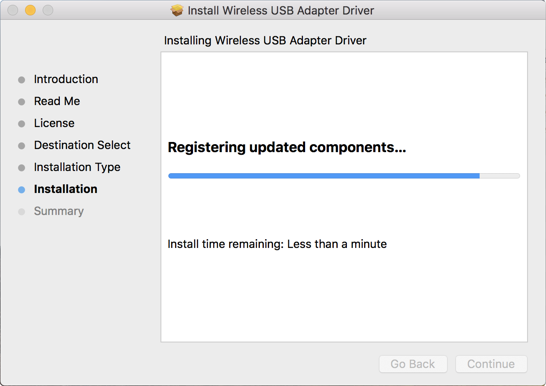The image size is (546, 386).
Task: Click the faded Summary step bullet
Action: 22,212
